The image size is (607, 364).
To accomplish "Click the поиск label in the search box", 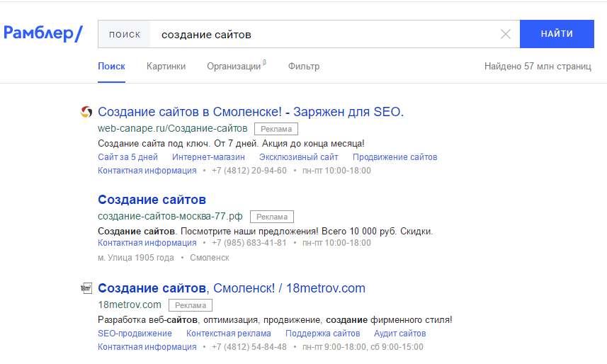I will pos(124,35).
